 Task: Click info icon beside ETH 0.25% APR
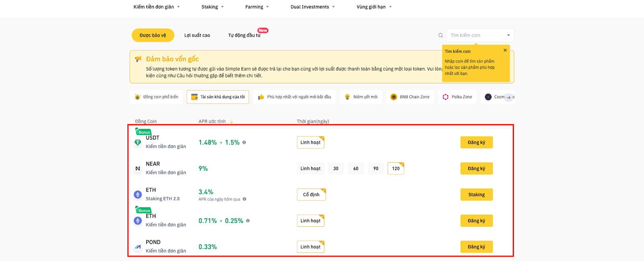pyautogui.click(x=248, y=221)
